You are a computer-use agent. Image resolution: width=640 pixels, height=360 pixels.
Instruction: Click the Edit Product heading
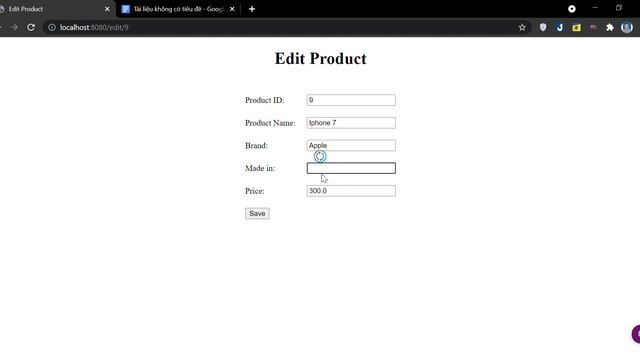[320, 59]
